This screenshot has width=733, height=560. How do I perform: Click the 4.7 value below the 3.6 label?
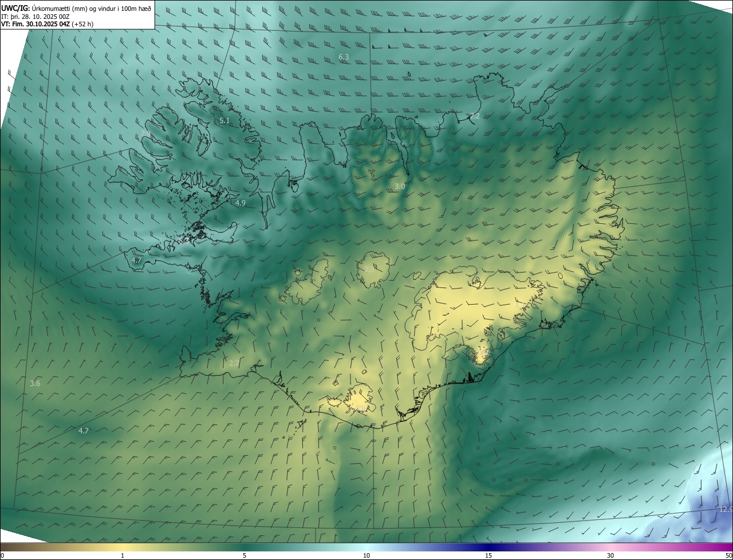[x=84, y=431]
